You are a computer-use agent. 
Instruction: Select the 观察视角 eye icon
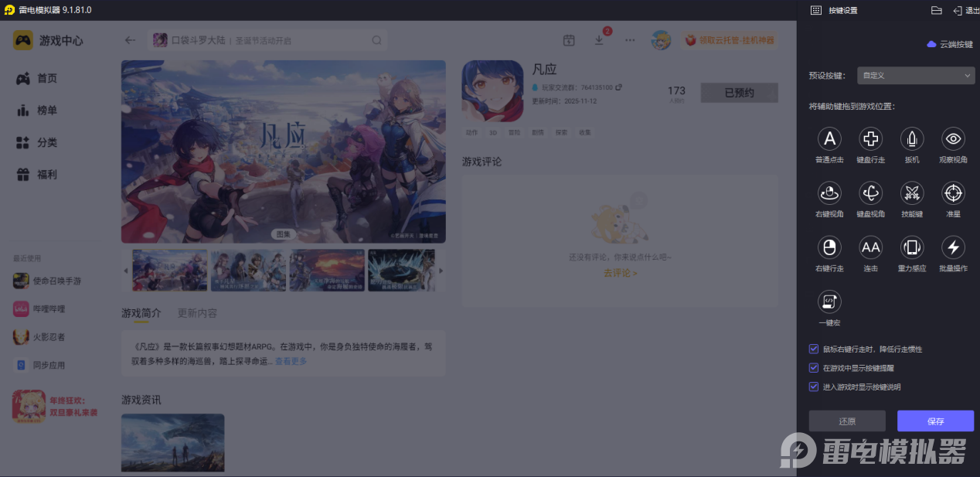[x=954, y=138]
